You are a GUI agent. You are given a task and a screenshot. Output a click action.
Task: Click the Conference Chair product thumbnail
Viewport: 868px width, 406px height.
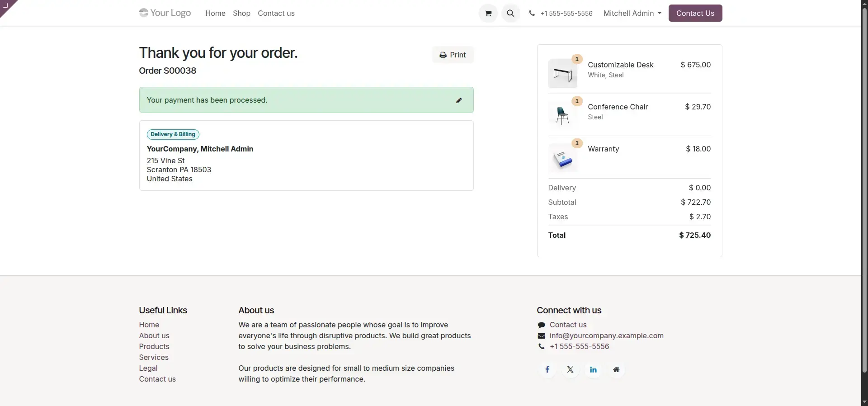(x=562, y=116)
